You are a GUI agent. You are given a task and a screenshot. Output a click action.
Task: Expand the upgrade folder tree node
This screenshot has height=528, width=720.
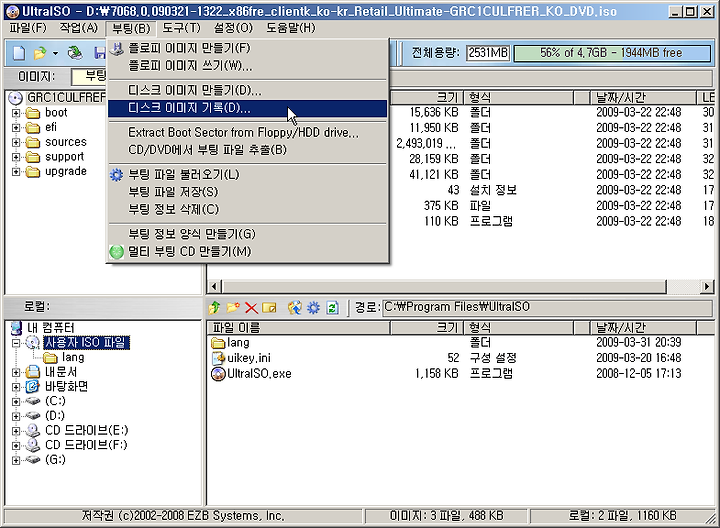coord(16,172)
